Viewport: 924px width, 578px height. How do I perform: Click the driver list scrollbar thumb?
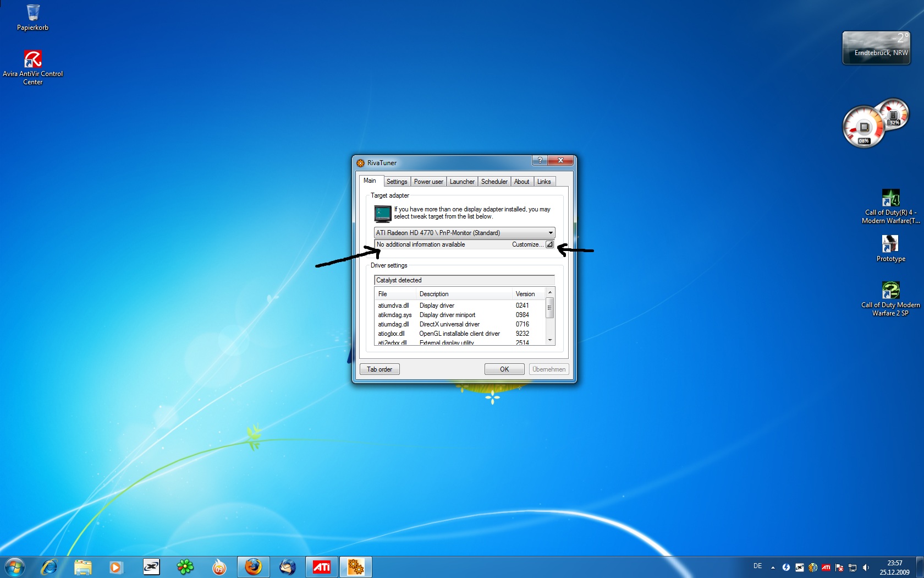(x=549, y=308)
